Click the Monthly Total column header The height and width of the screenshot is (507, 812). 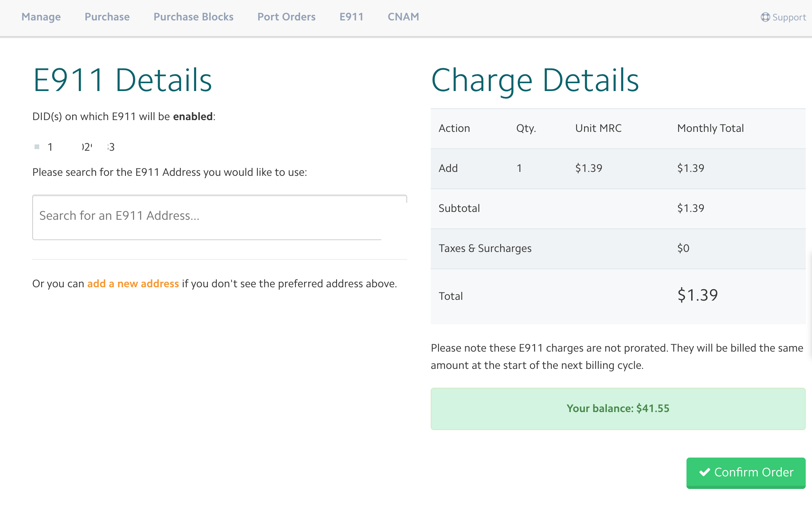coord(710,128)
